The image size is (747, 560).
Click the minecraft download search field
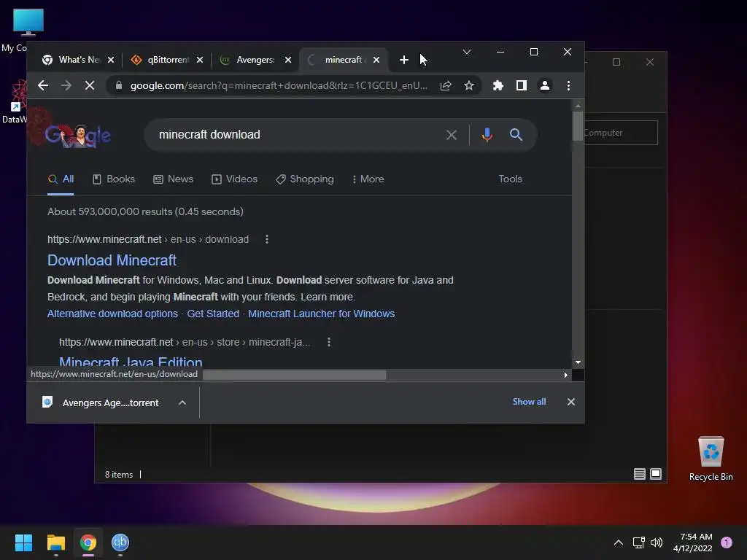(x=295, y=135)
